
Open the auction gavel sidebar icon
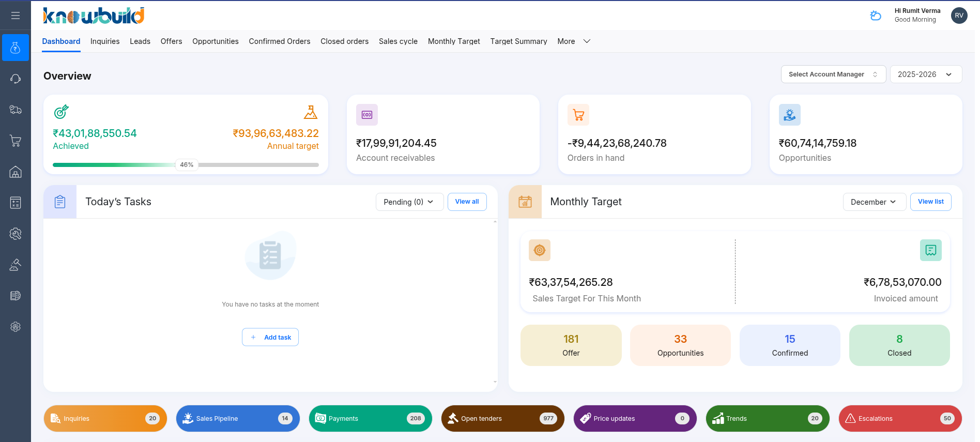tap(16, 265)
